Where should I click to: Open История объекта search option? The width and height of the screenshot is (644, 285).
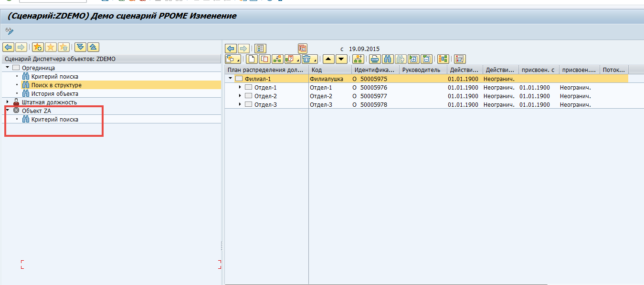pyautogui.click(x=54, y=94)
